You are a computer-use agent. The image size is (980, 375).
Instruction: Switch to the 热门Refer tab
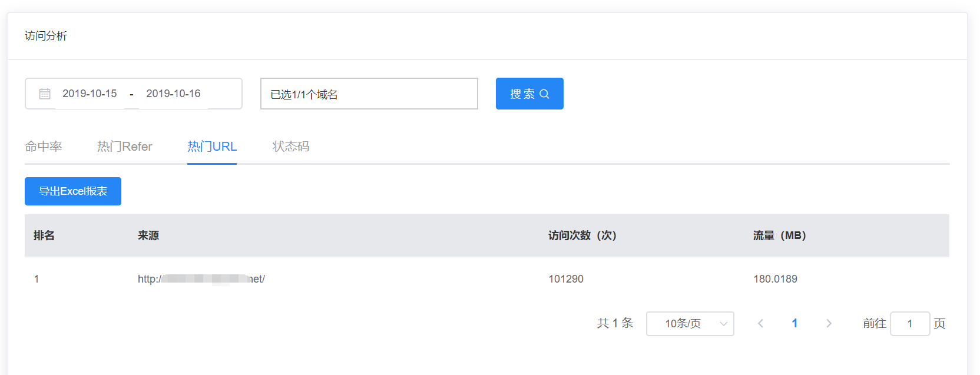coord(125,147)
